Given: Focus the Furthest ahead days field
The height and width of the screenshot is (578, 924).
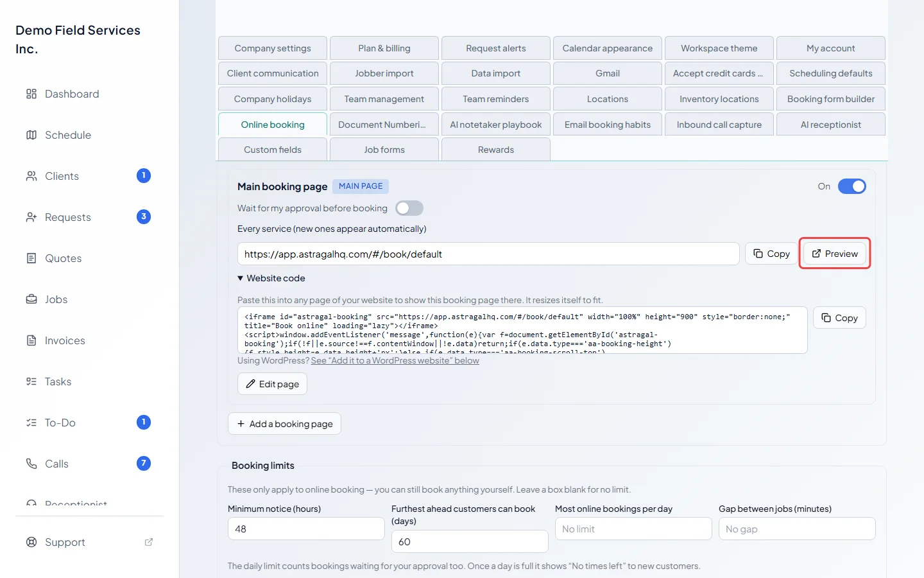Looking at the screenshot, I should click(x=470, y=541).
